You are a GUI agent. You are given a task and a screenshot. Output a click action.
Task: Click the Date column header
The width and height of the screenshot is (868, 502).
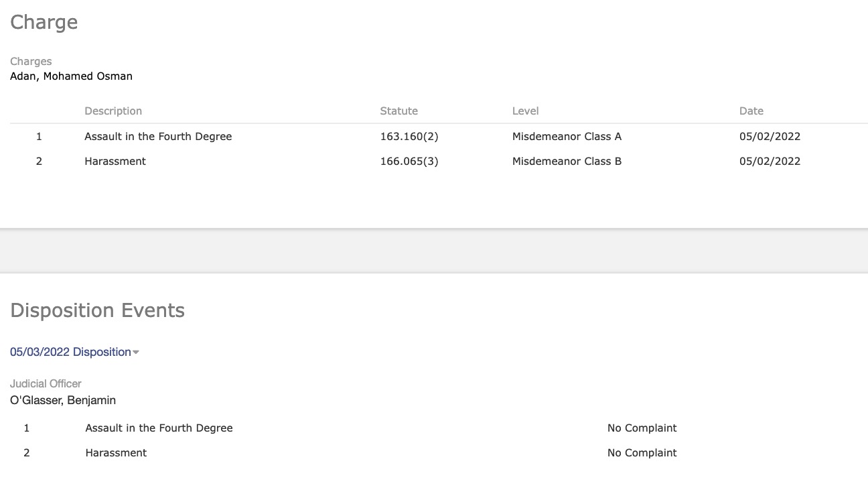pos(751,111)
